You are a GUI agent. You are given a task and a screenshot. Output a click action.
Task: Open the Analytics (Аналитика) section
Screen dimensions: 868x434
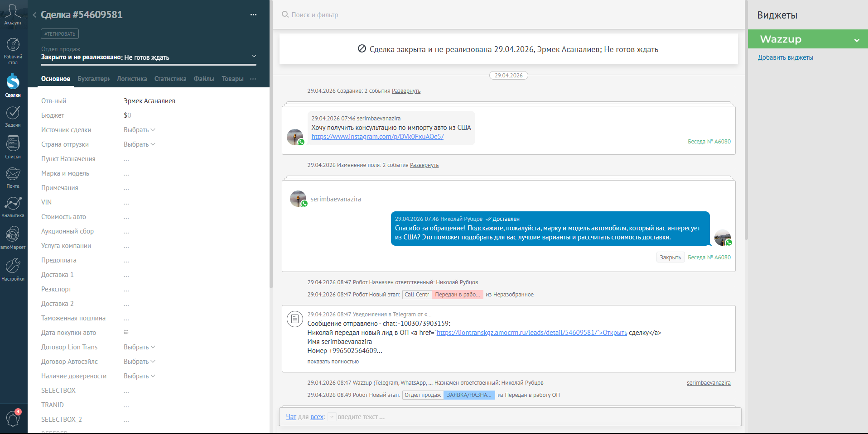13,207
